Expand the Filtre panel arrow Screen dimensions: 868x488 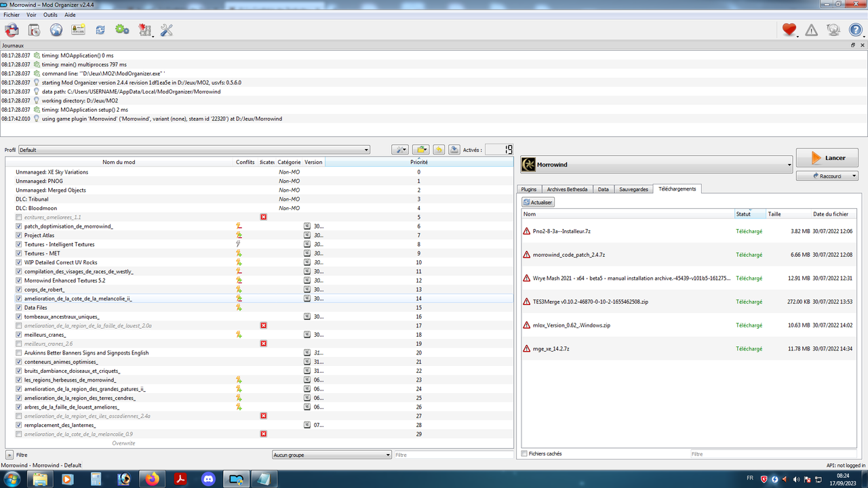tap(9, 455)
